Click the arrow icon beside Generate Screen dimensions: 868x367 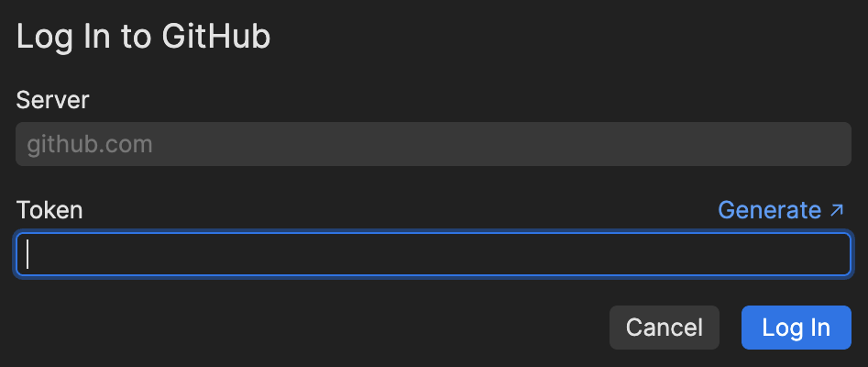836,210
